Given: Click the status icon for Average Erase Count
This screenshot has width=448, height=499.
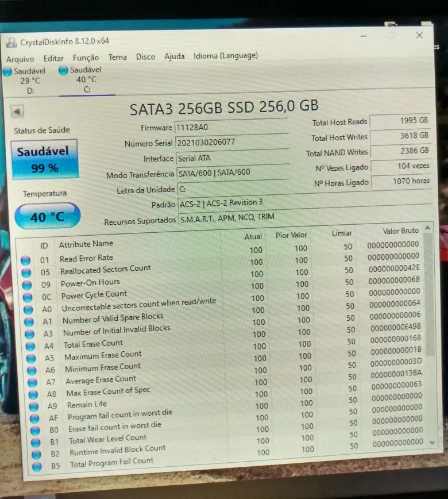Looking at the screenshot, I should 32,382.
